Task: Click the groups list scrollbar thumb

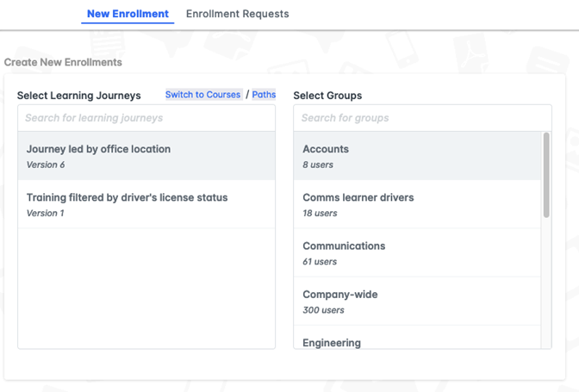Action: [546, 174]
